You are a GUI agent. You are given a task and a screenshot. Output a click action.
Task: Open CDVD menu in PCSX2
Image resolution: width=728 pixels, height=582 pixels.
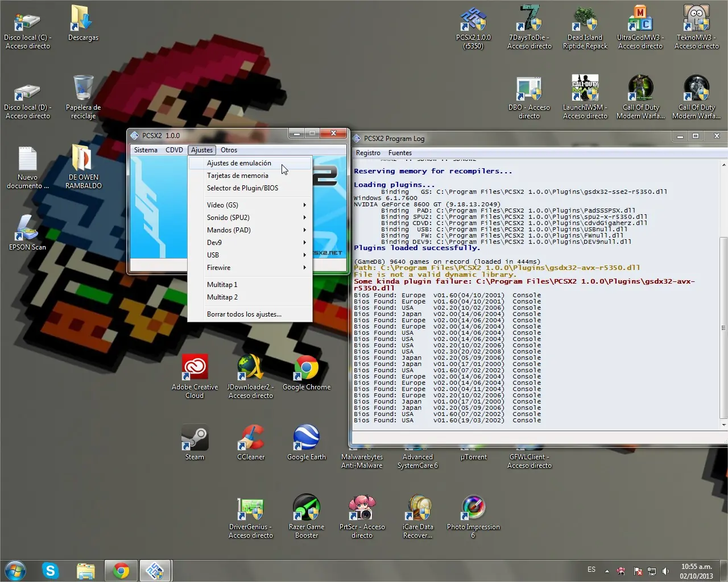[174, 150]
